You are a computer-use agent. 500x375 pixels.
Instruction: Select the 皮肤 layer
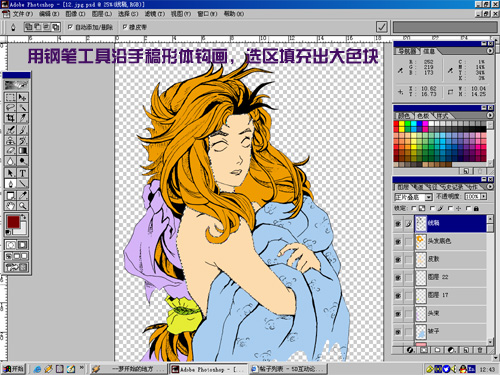[x=450, y=260]
